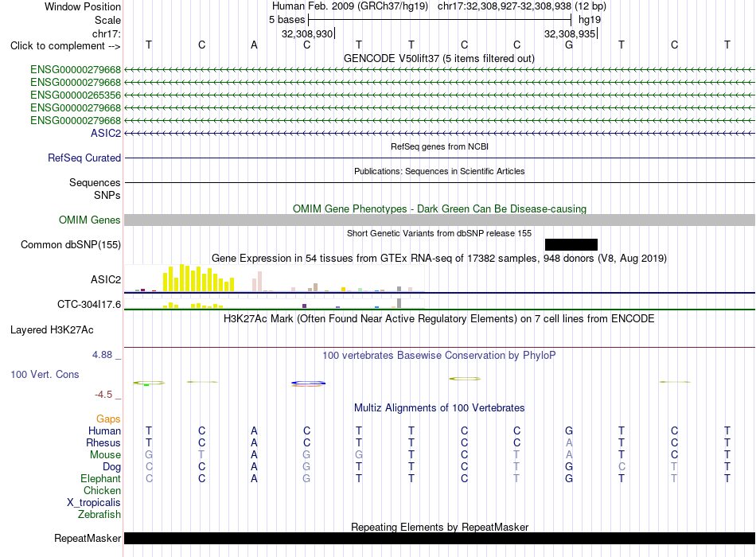
Task: Click position label 32,308,930 on ruler
Action: [x=307, y=33]
